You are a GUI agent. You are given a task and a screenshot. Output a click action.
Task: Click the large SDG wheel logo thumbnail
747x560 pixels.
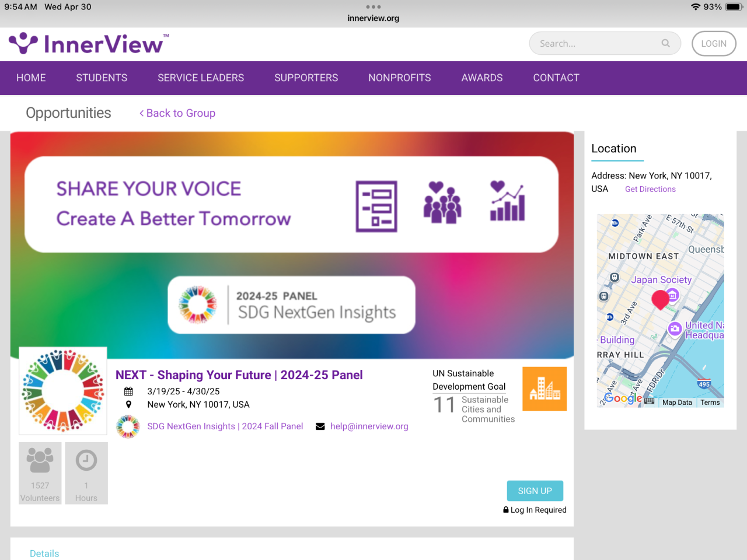click(x=63, y=391)
